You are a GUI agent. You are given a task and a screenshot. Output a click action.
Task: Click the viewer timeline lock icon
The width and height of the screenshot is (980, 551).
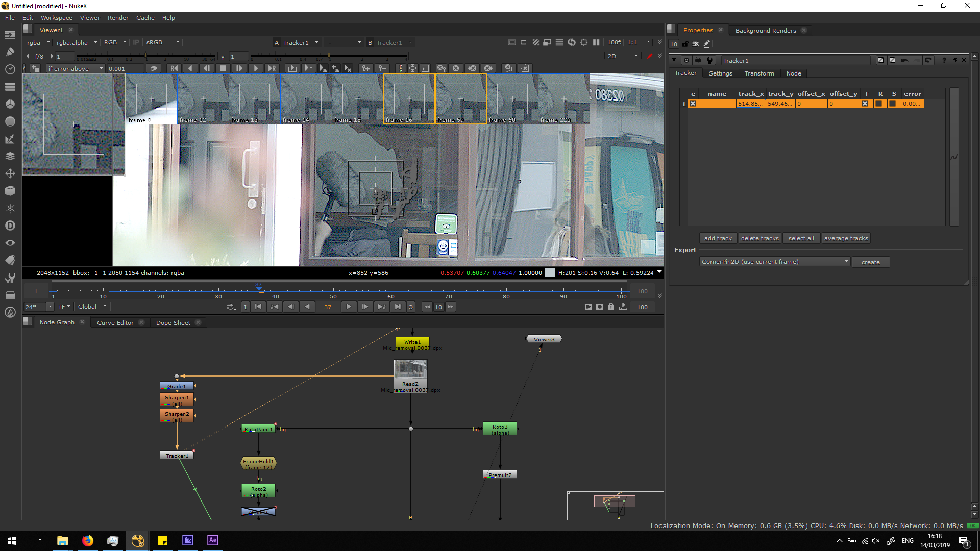pos(611,307)
